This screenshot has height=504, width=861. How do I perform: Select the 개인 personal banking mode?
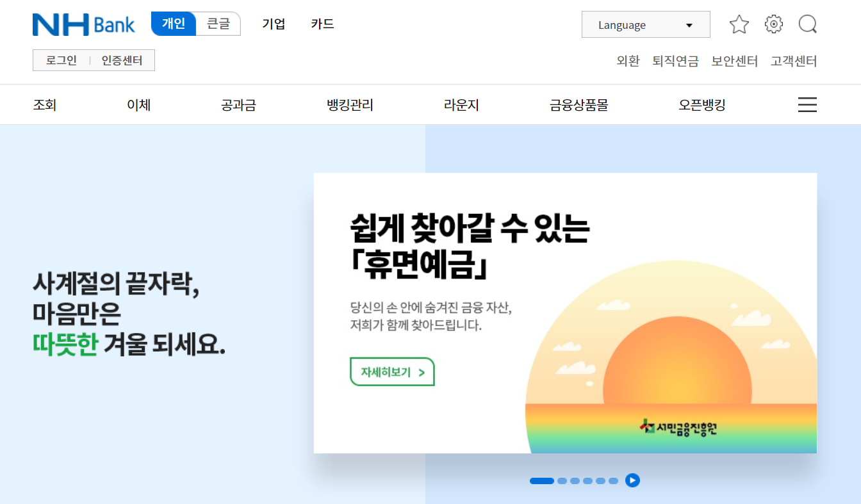click(173, 23)
